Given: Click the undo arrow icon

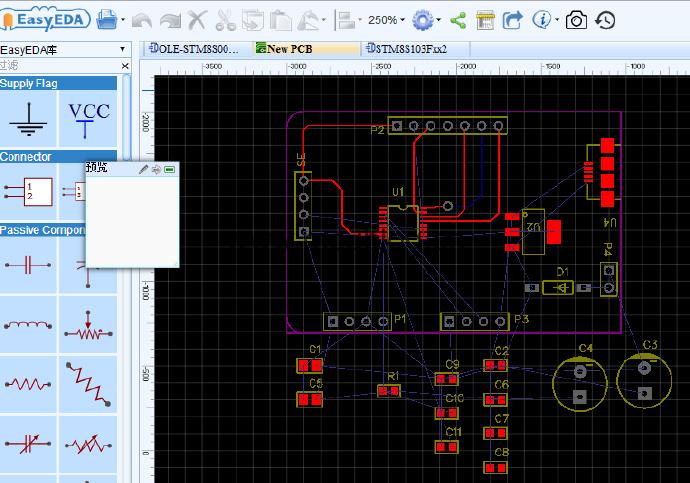Looking at the screenshot, I should pyautogui.click(x=142, y=20).
